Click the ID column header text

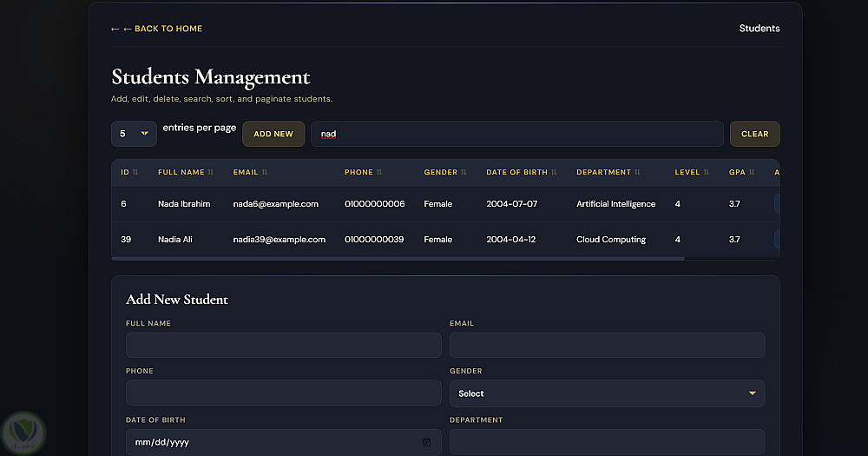coord(125,172)
